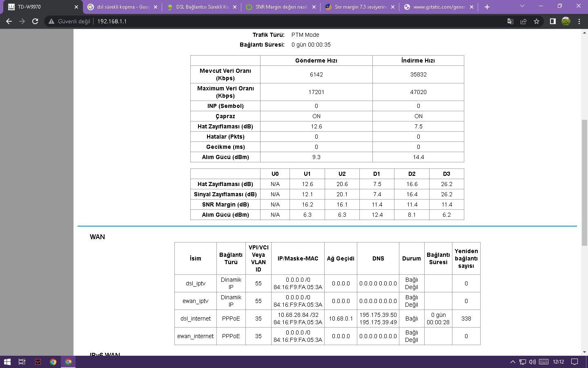The height and width of the screenshot is (368, 588).
Task: Open the volume tray icon
Action: [x=532, y=362]
